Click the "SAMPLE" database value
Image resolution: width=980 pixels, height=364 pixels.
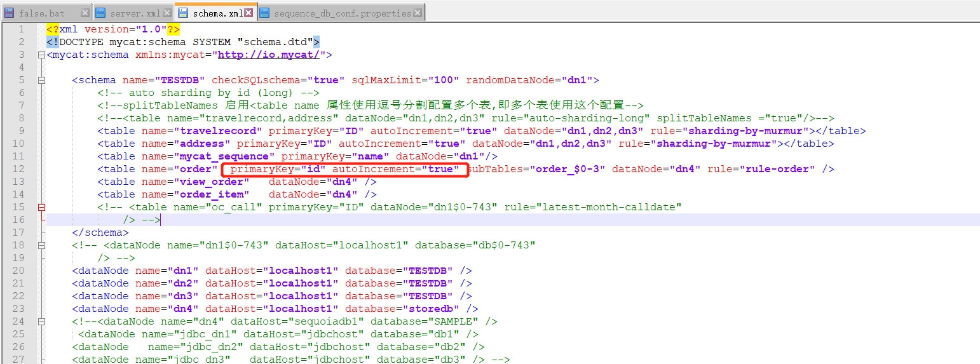pyautogui.click(x=453, y=321)
